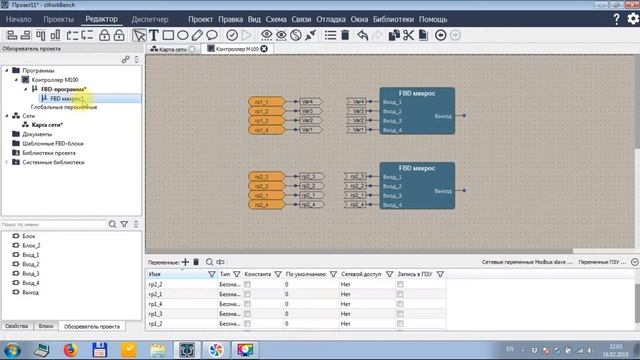Click the search icon in variables panel
The image size is (640, 360).
209,262
